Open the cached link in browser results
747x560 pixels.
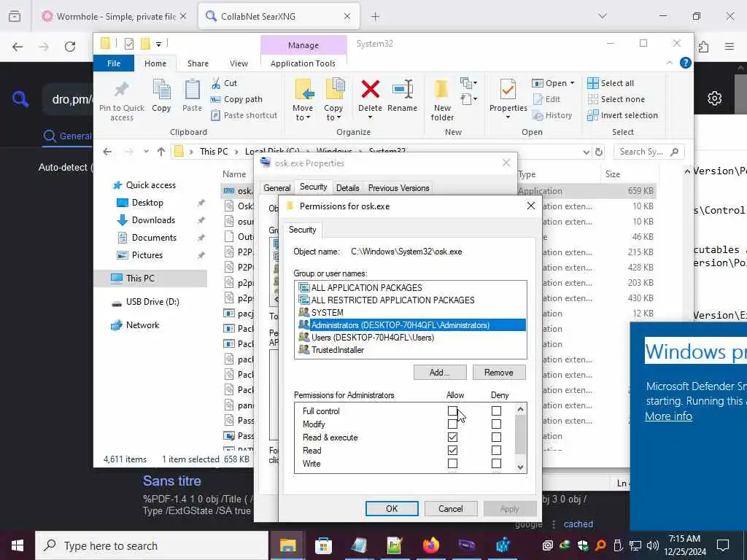[x=578, y=524]
